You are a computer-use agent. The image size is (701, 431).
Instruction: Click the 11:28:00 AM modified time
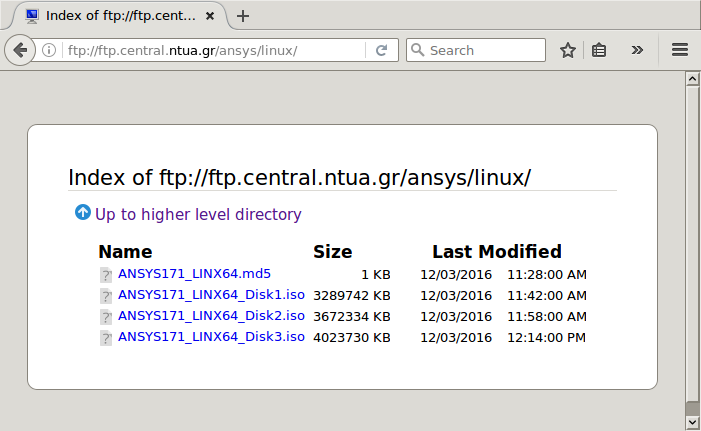[x=547, y=275]
